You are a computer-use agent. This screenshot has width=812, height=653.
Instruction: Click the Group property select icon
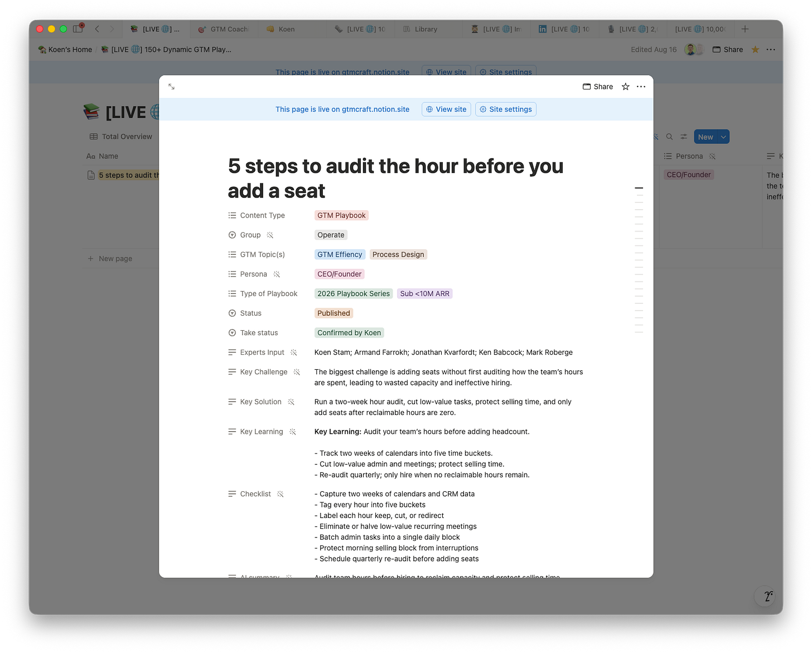[x=232, y=235]
